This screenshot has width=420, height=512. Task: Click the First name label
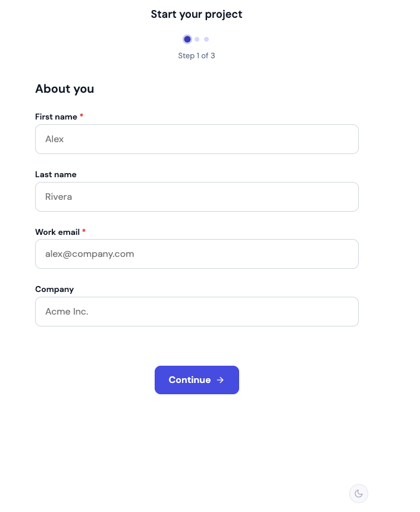[56, 117]
